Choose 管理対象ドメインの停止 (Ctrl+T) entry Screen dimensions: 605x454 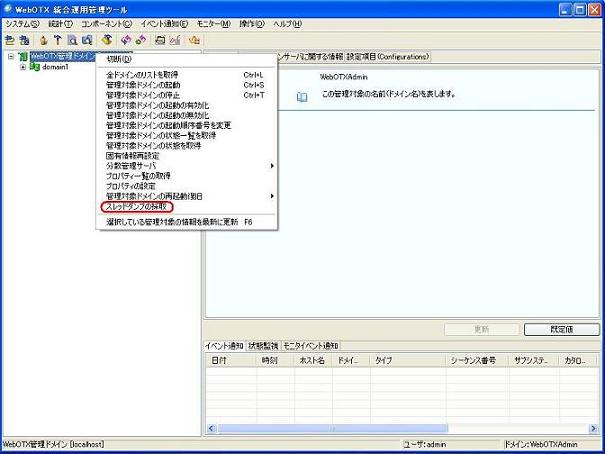(187, 95)
